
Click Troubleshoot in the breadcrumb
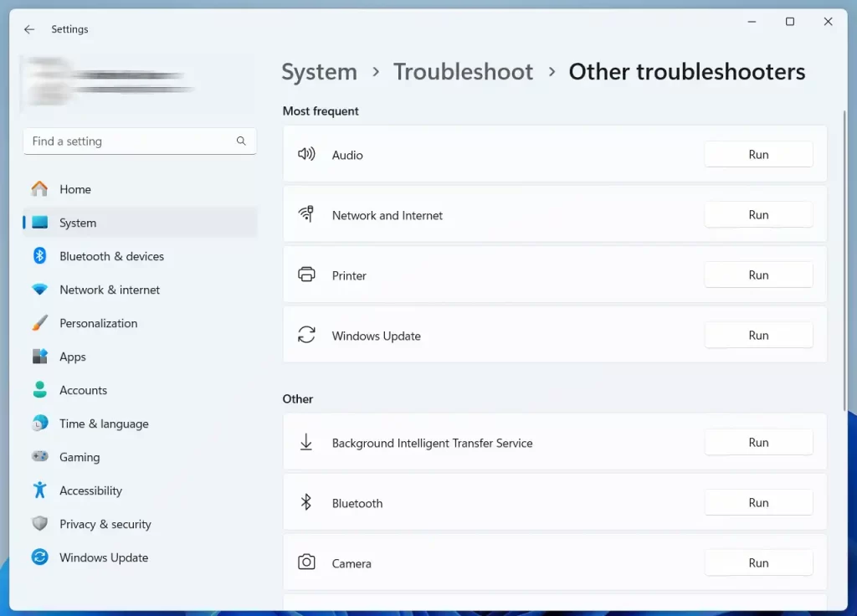point(463,72)
